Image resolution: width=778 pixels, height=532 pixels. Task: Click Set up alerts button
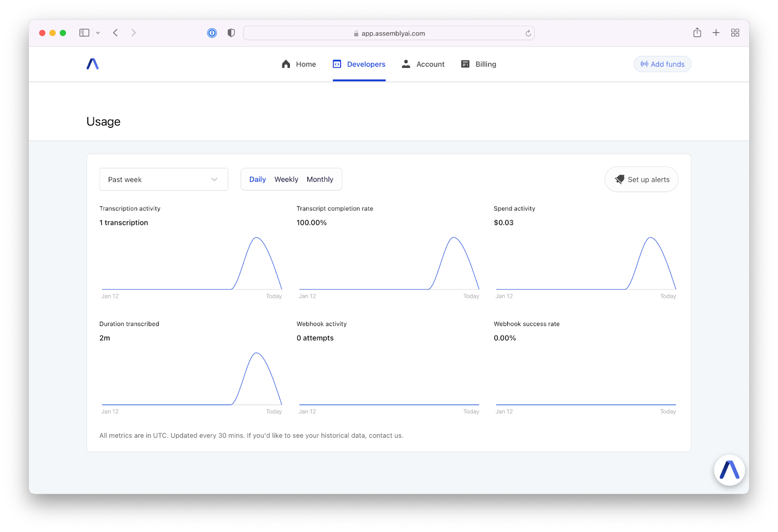pyautogui.click(x=641, y=179)
